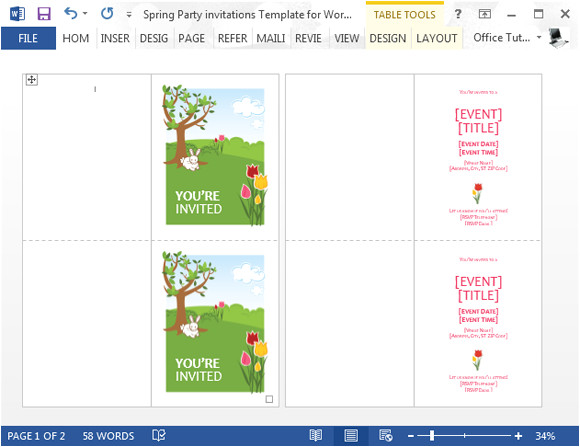Viewport: 580px width, 447px height.
Task: Open Ribbon Display Options
Action: click(485, 14)
